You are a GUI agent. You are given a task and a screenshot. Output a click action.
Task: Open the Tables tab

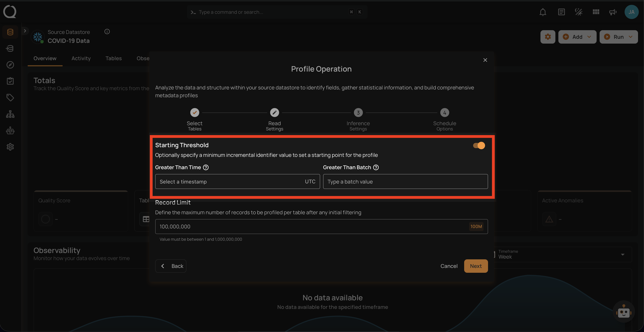113,58
